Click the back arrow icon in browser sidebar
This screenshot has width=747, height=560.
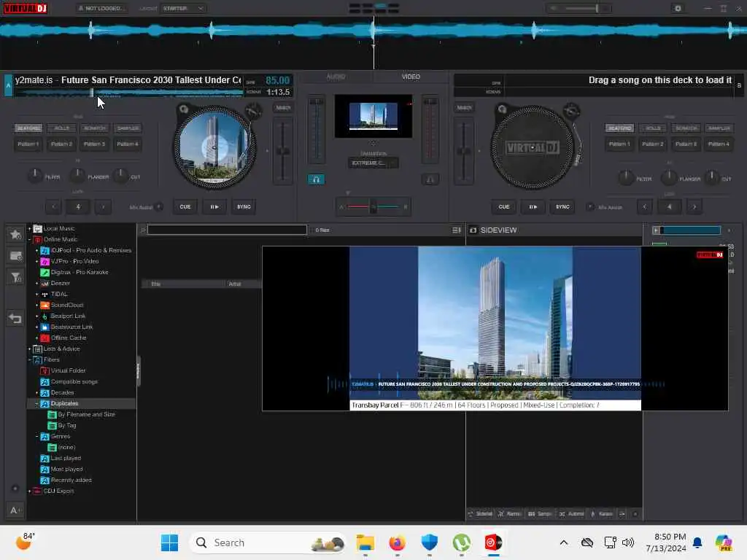pos(15,318)
